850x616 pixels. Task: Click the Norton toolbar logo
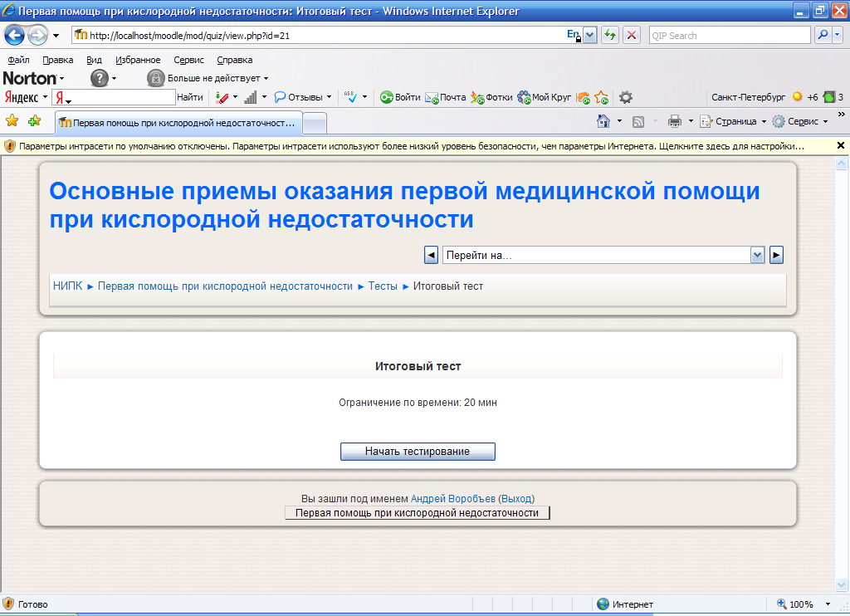[x=30, y=78]
